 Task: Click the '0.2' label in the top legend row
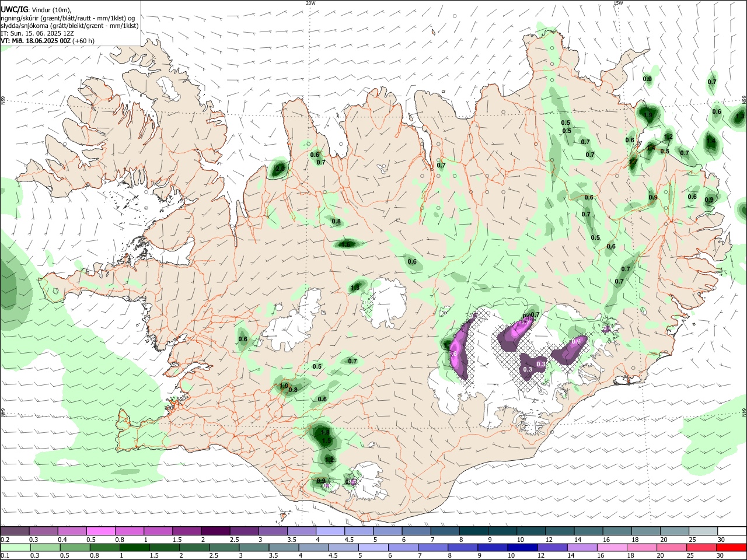pyautogui.click(x=5, y=540)
